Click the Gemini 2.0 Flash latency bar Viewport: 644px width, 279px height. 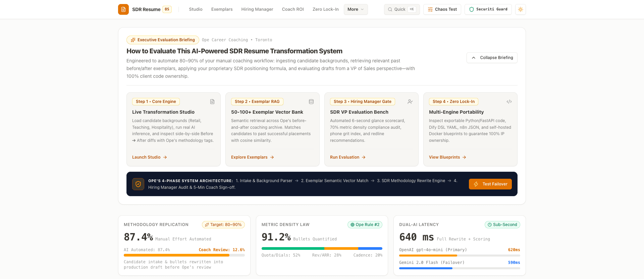click(x=460, y=268)
